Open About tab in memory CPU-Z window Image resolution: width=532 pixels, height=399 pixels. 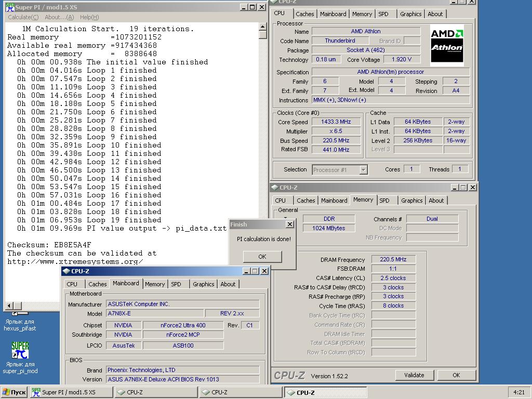click(436, 201)
